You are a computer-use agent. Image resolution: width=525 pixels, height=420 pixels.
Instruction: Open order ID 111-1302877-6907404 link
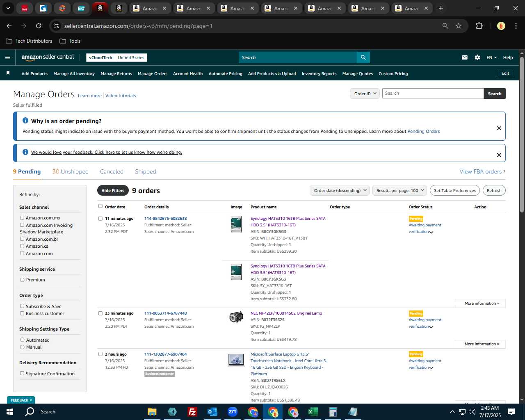165,354
